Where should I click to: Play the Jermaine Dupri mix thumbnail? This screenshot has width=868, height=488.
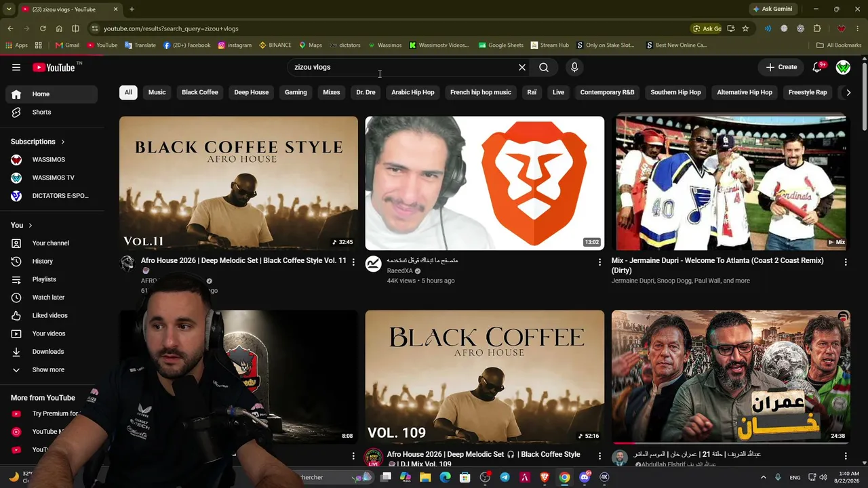pos(731,183)
